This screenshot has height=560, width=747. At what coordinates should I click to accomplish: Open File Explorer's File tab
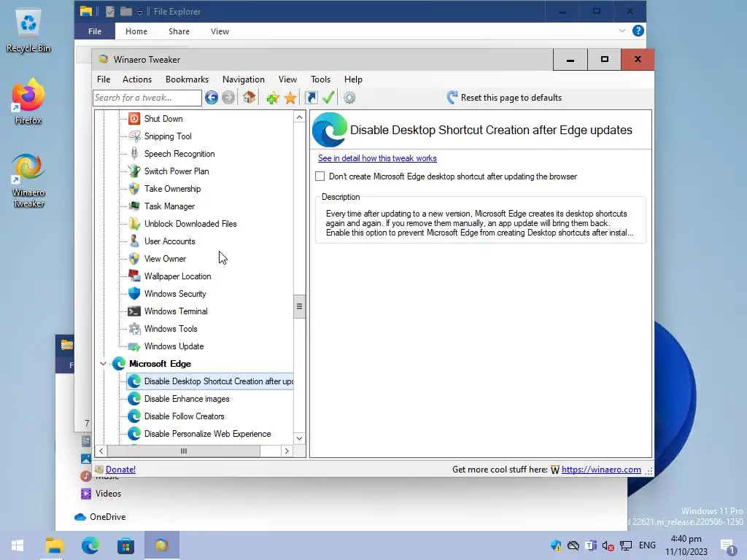(94, 31)
